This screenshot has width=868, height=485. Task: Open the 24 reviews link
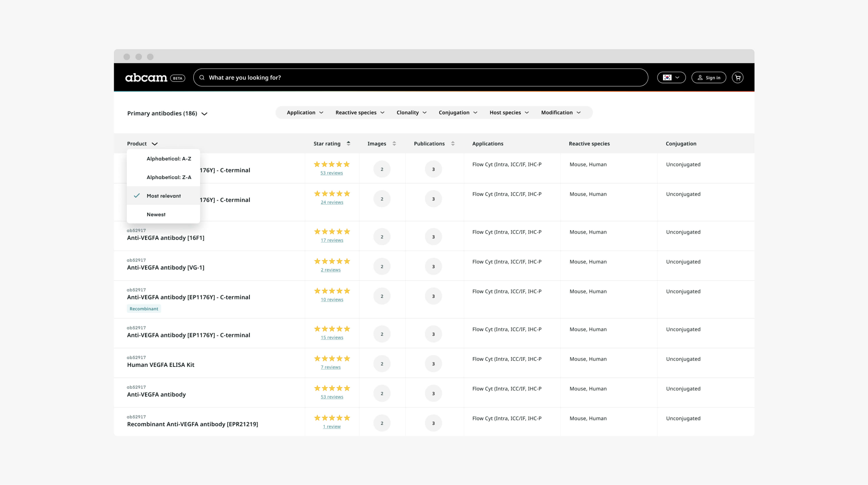tap(332, 202)
